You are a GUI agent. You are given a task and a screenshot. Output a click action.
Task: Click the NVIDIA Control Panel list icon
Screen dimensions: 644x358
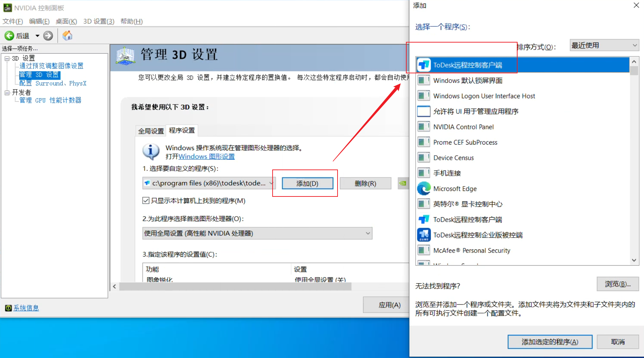(424, 127)
